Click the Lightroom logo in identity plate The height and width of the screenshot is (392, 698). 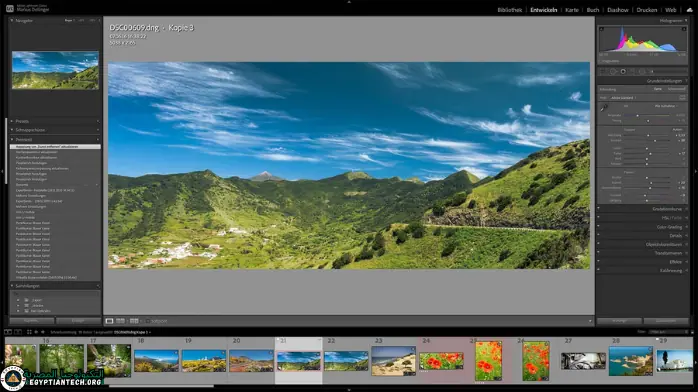[x=9, y=8]
